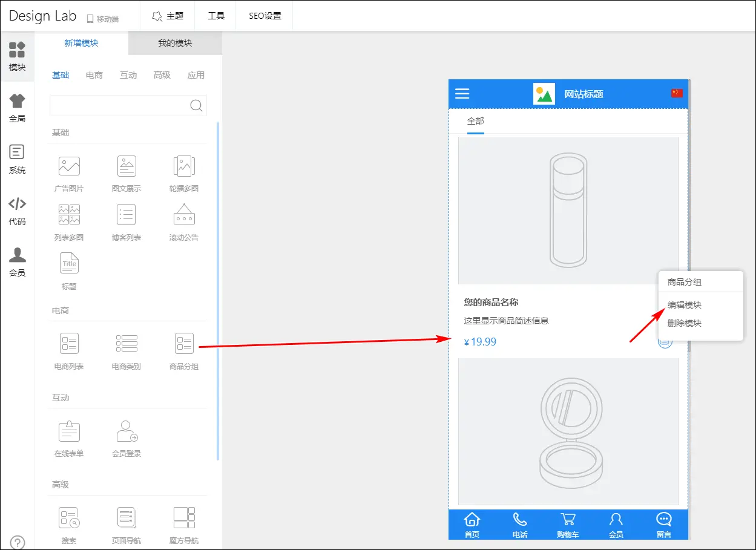Click the 购物车 cart button in preview

(568, 525)
